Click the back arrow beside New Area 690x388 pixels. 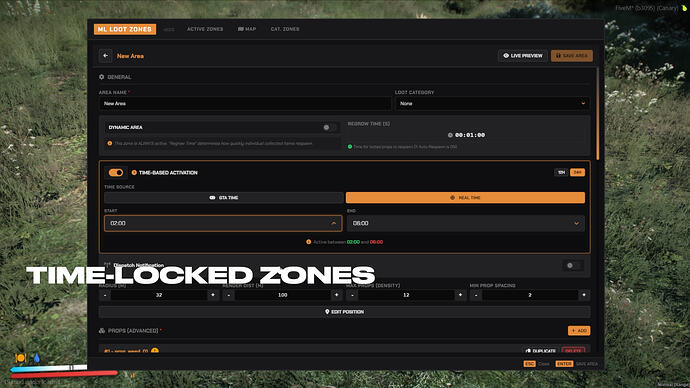pyautogui.click(x=105, y=56)
